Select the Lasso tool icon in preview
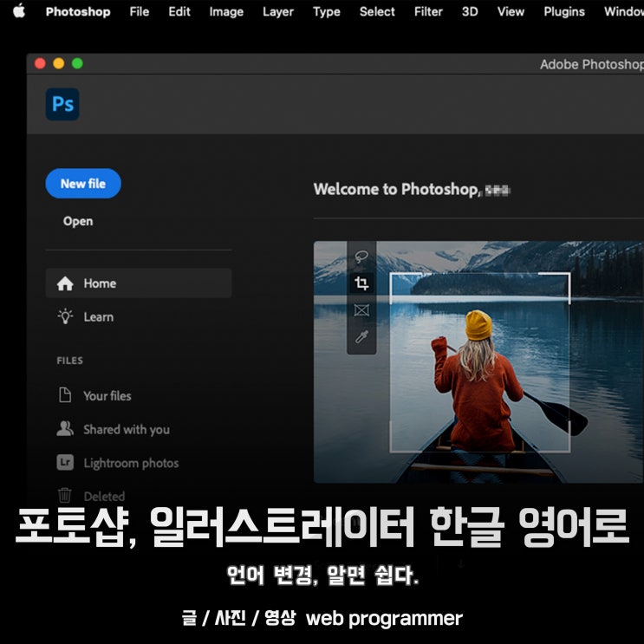 [x=361, y=257]
